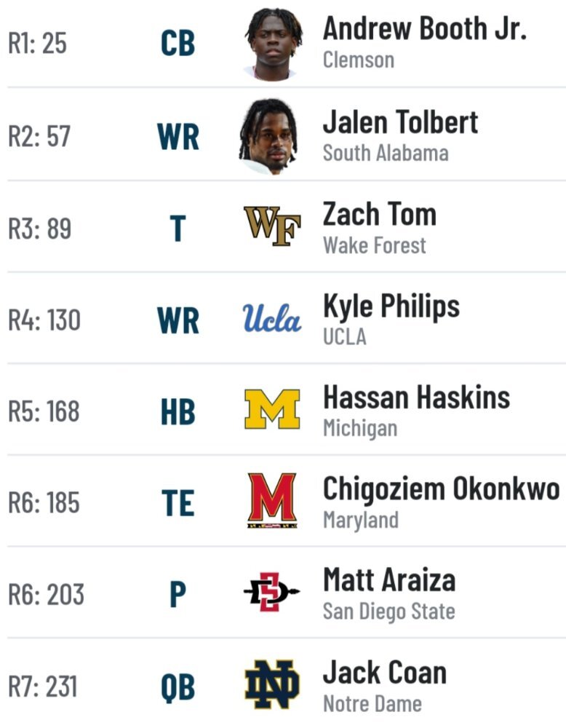Open the San Diego State logo
Screen dimensions: 566x728
tap(272, 592)
